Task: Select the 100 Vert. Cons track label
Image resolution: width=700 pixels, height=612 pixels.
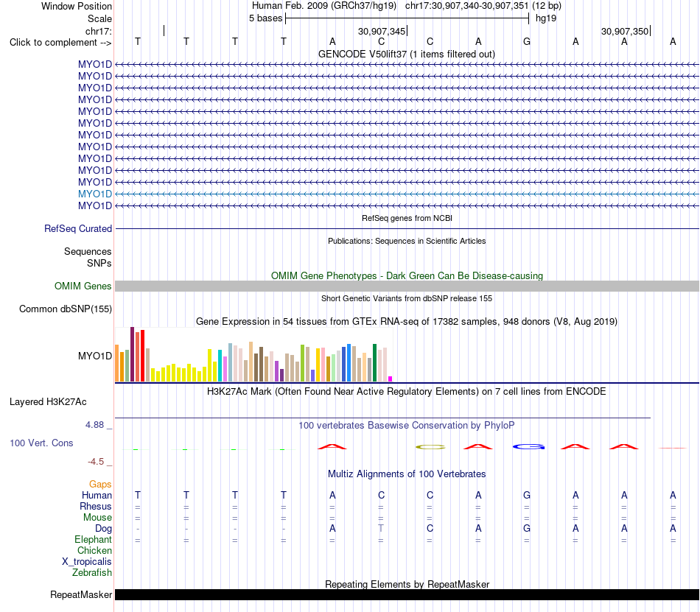Action: pyautogui.click(x=41, y=443)
